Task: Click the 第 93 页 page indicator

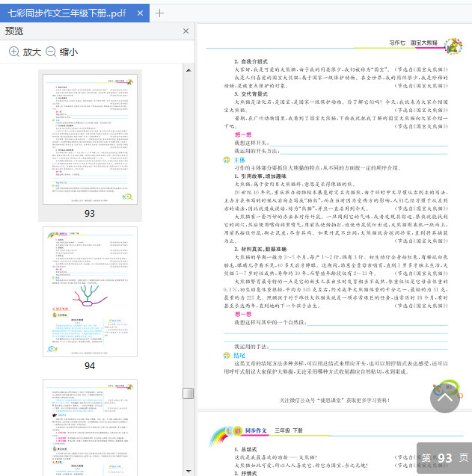Action: (444, 458)
